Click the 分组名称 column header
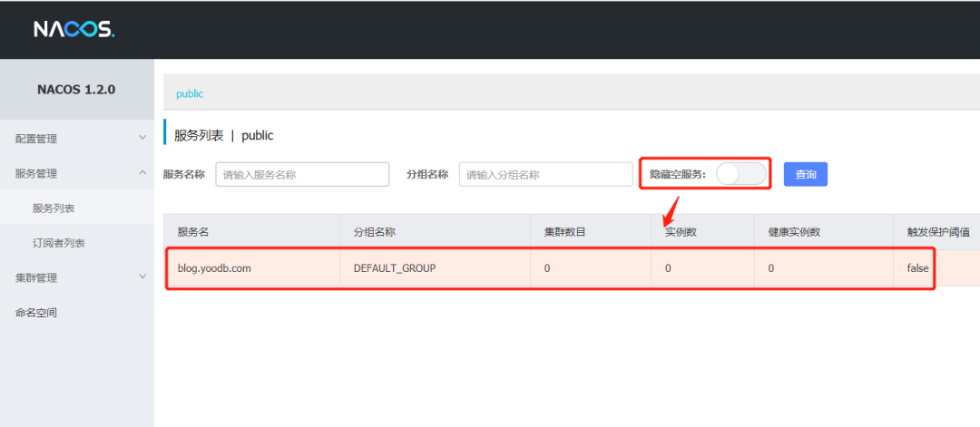Screen dimensions: 980x427 click(x=375, y=232)
